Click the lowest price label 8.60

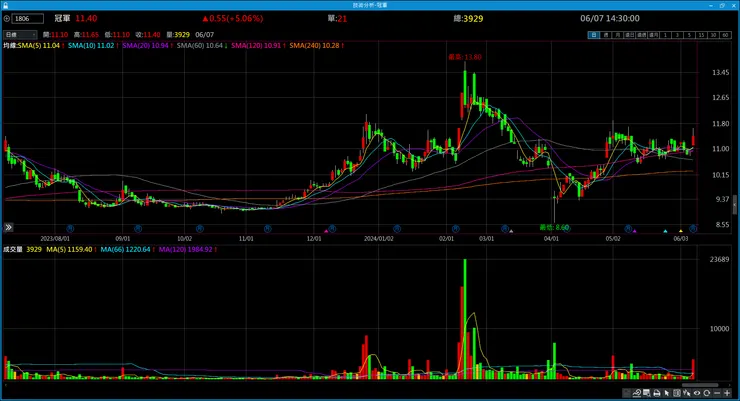[554, 227]
